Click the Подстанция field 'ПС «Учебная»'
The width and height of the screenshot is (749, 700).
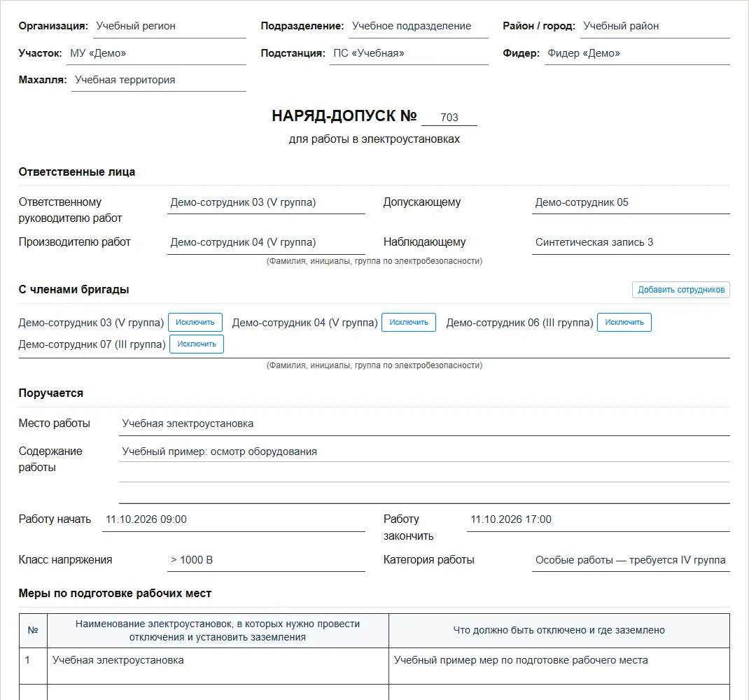tap(409, 53)
